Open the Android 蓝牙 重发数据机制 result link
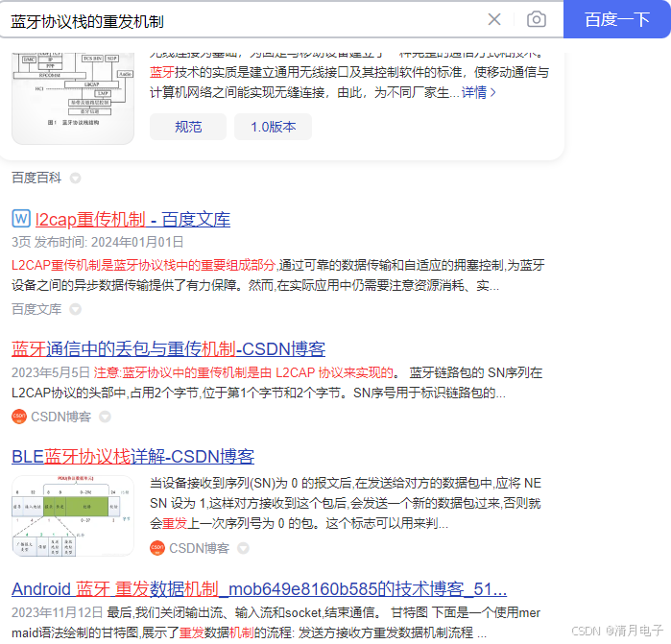 pos(259,589)
